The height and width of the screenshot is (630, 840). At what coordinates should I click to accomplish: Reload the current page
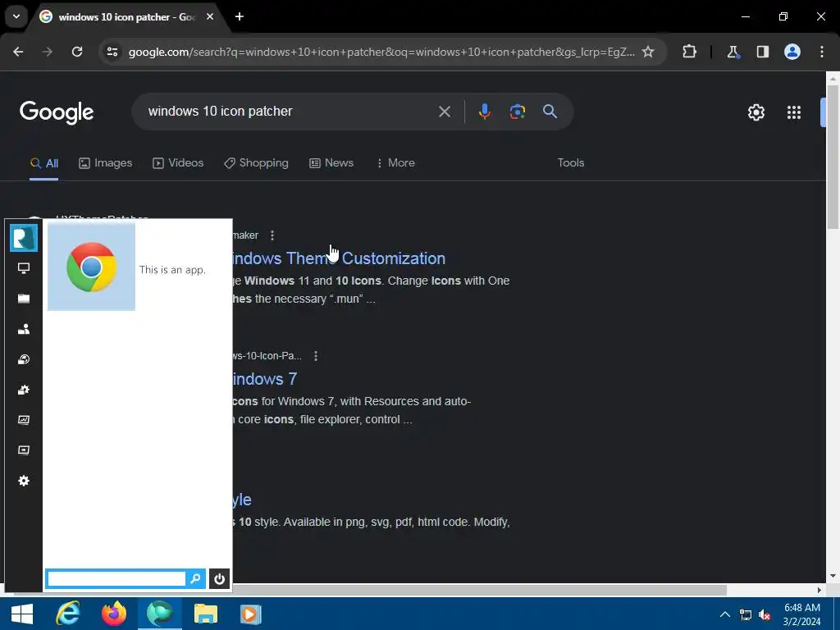(x=77, y=52)
